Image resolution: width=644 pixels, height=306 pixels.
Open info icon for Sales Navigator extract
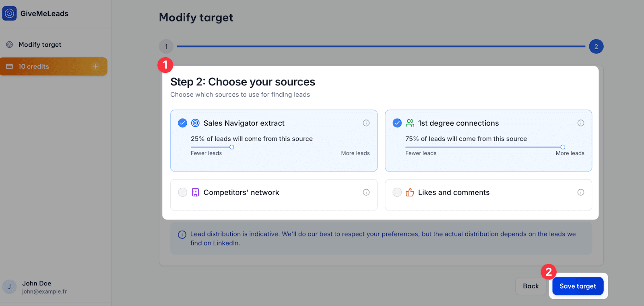point(366,123)
